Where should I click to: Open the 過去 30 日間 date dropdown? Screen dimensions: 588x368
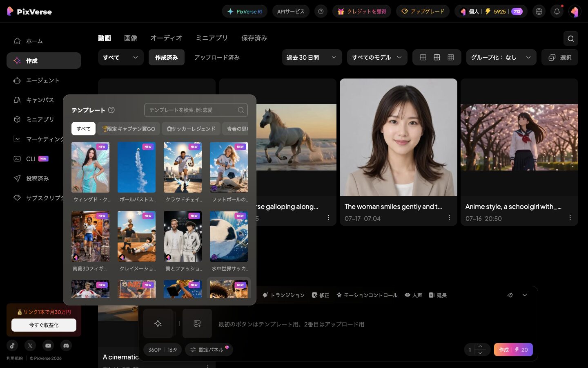click(x=312, y=58)
